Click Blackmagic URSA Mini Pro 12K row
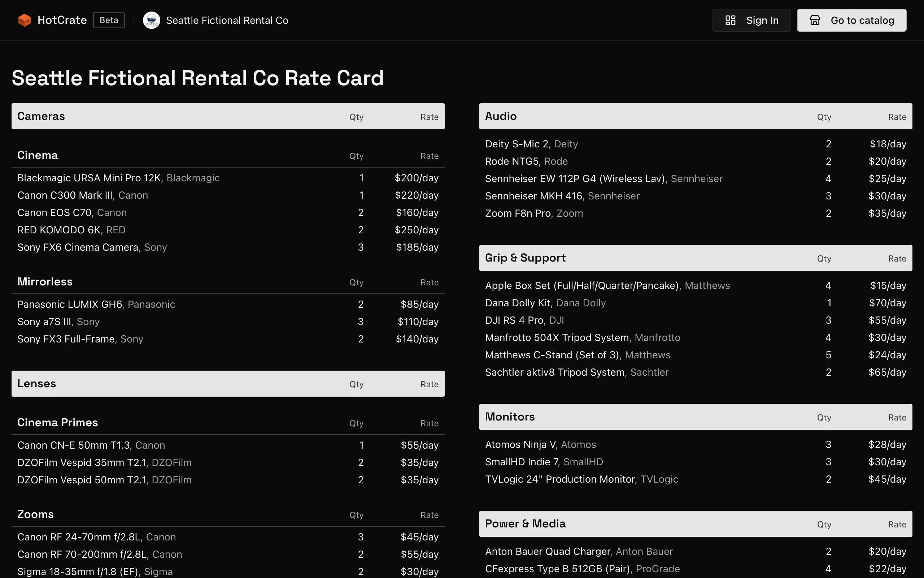 click(x=228, y=178)
